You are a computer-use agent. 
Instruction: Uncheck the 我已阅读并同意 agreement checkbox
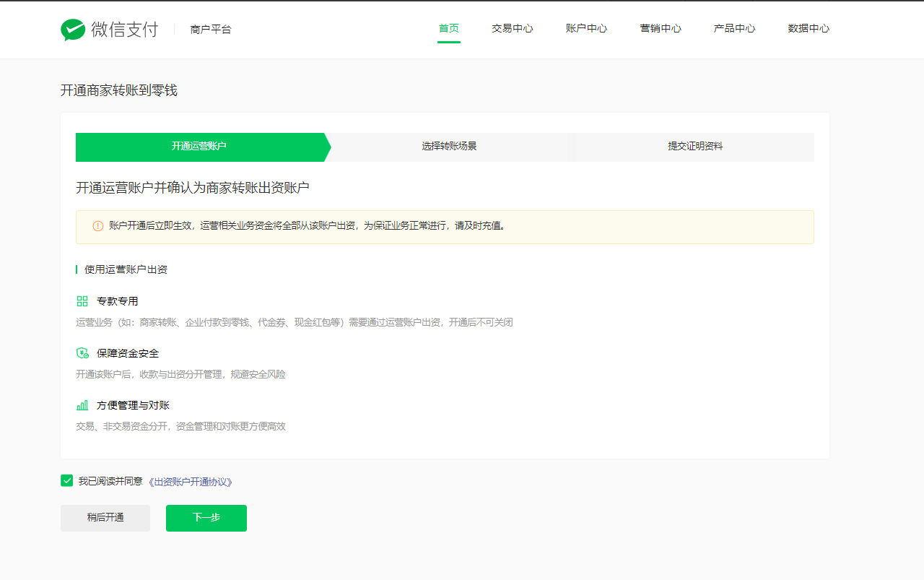(x=67, y=481)
